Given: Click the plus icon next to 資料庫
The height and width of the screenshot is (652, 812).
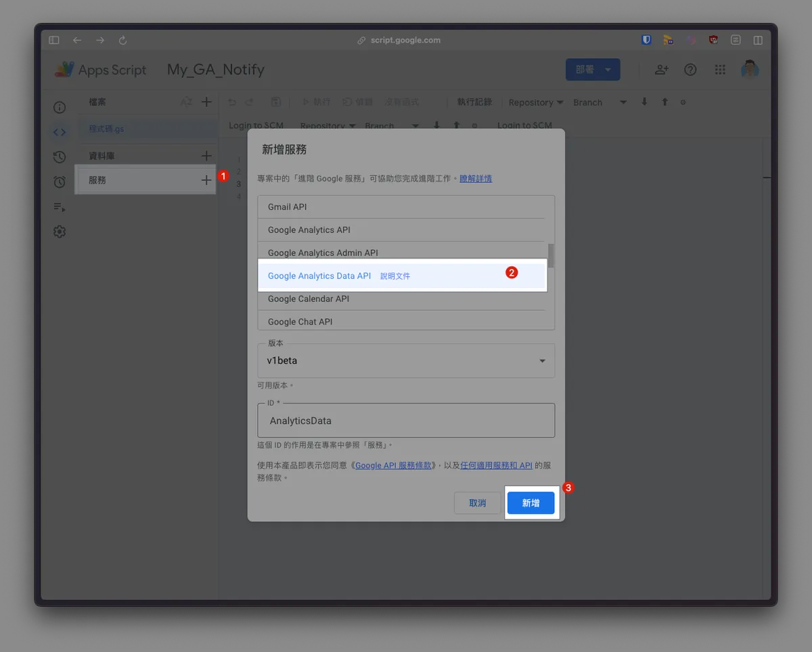Looking at the screenshot, I should [206, 156].
